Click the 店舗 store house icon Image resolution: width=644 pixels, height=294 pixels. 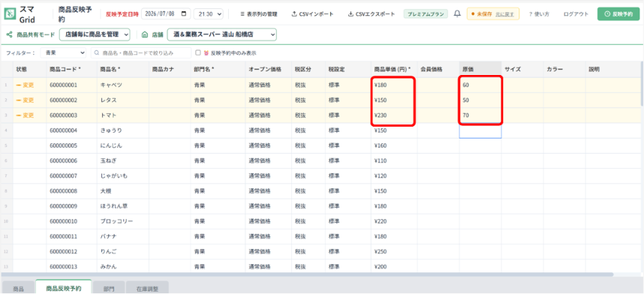point(145,35)
